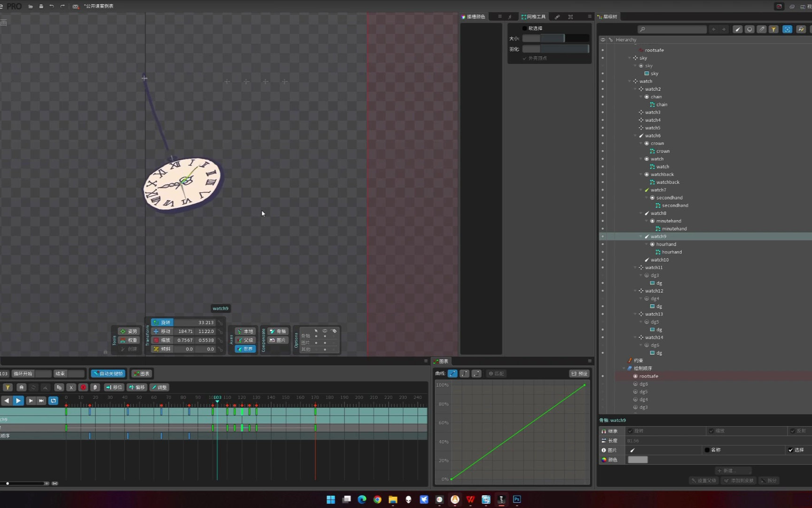Viewport: 812px width, 508px height.
Task: Click the red delete keyframe icon
Action: pos(83,388)
